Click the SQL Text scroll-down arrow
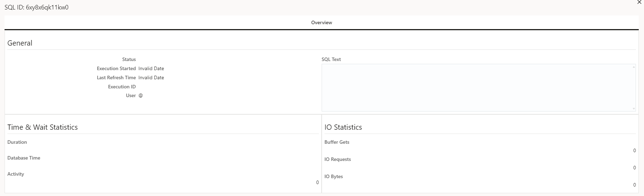 (x=633, y=109)
